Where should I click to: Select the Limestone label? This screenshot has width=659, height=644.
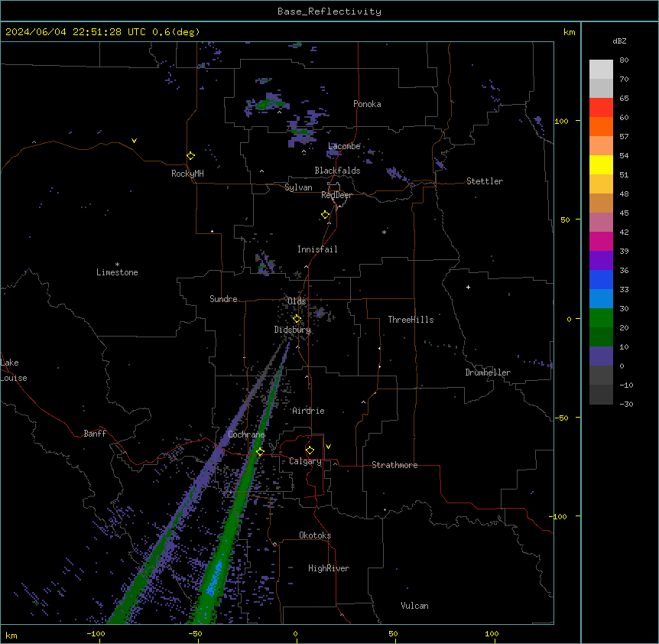click(117, 272)
